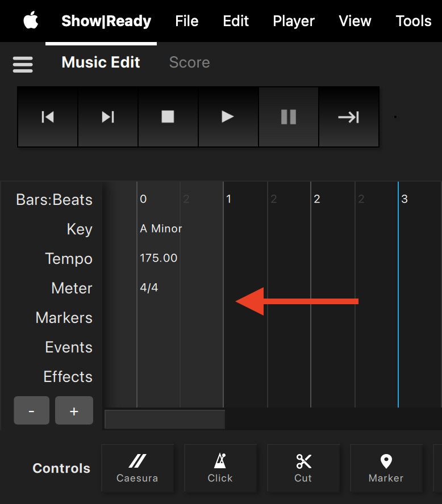The height and width of the screenshot is (504, 442).
Task: Zoom in timeline with plus button
Action: pyautogui.click(x=74, y=411)
